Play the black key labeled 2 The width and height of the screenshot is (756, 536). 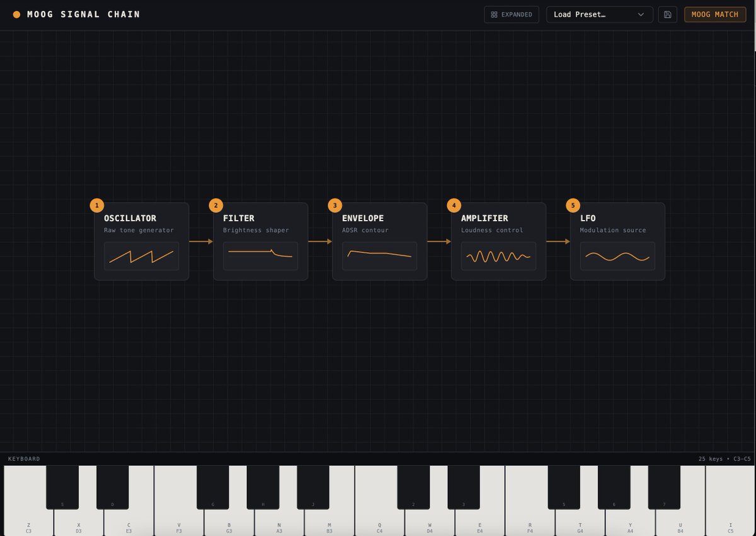pos(413,487)
